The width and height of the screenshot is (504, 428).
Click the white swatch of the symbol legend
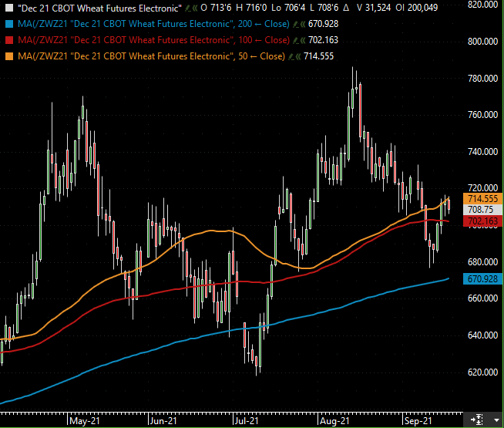(9, 8)
